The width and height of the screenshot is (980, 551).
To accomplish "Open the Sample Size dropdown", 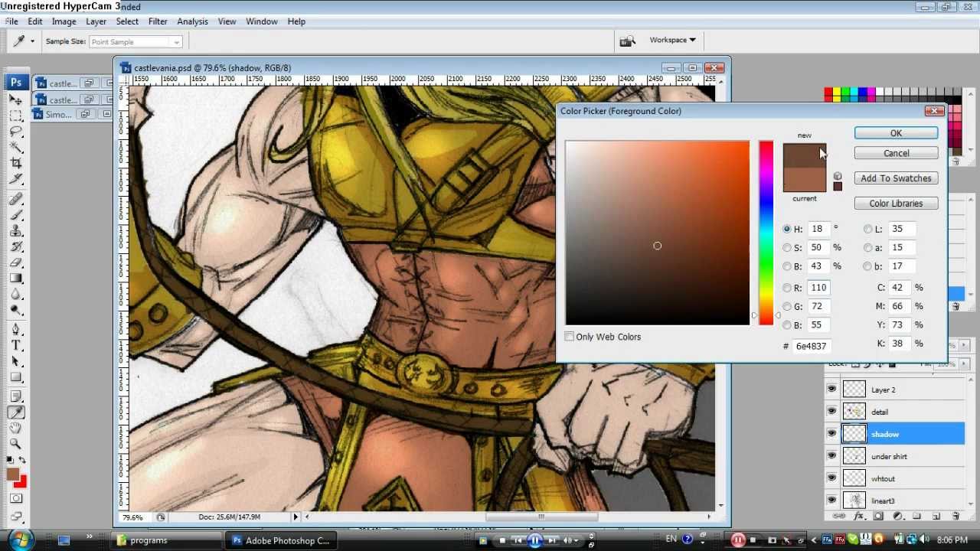I will 136,42.
